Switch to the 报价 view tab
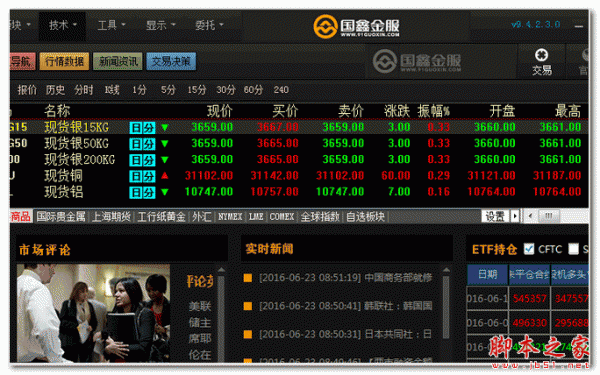Screen dimensions: 600x375 (x=27, y=90)
